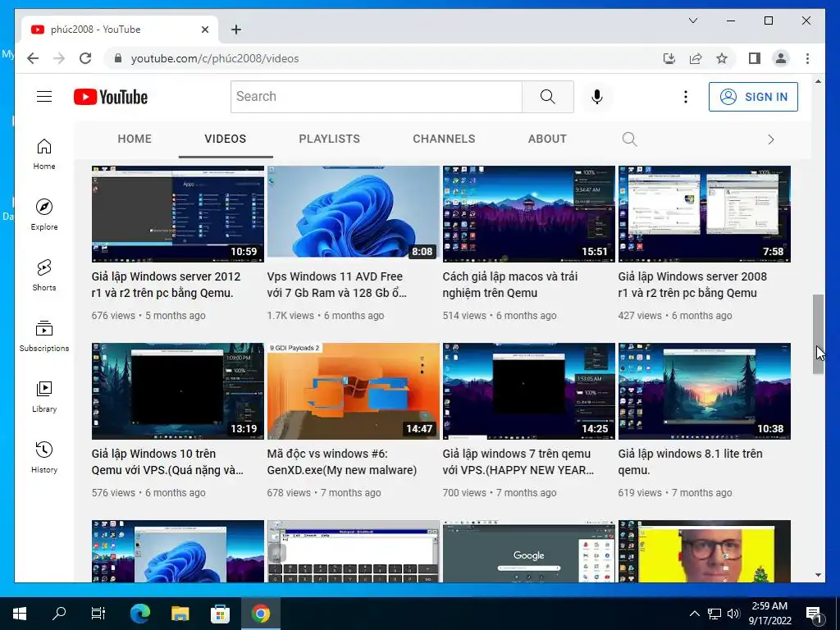Open Giả lập windows 8.1 lite title
Image resolution: width=840 pixels, height=630 pixels.
pyautogui.click(x=690, y=462)
